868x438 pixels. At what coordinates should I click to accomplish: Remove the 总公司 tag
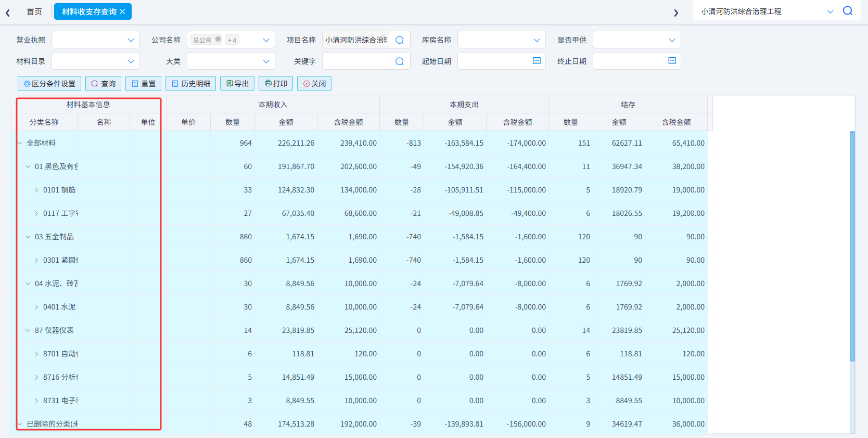pyautogui.click(x=218, y=40)
